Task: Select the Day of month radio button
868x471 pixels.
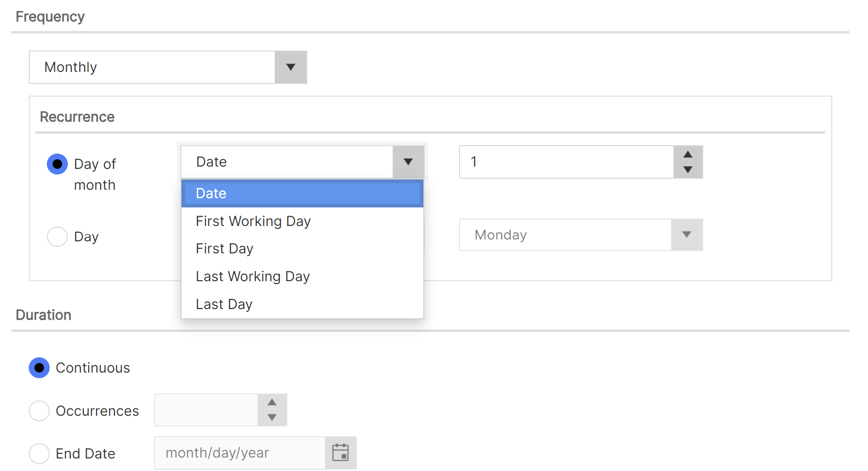Action: [57, 164]
